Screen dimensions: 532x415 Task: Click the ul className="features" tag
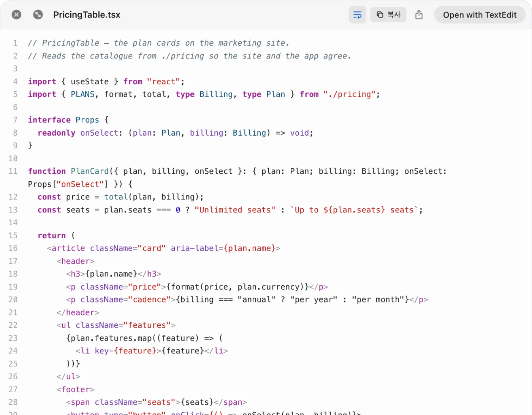point(116,325)
